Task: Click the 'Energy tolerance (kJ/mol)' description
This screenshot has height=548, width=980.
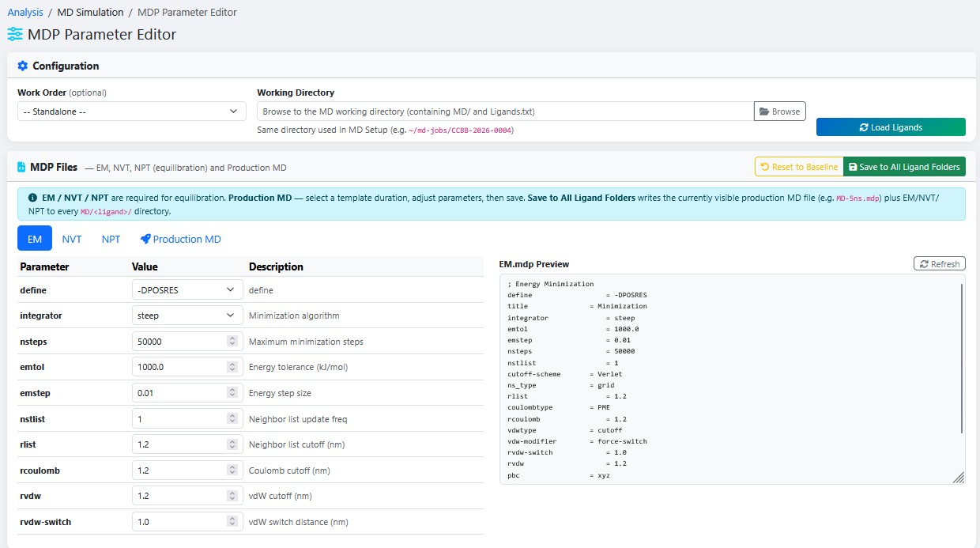Action: coord(298,367)
